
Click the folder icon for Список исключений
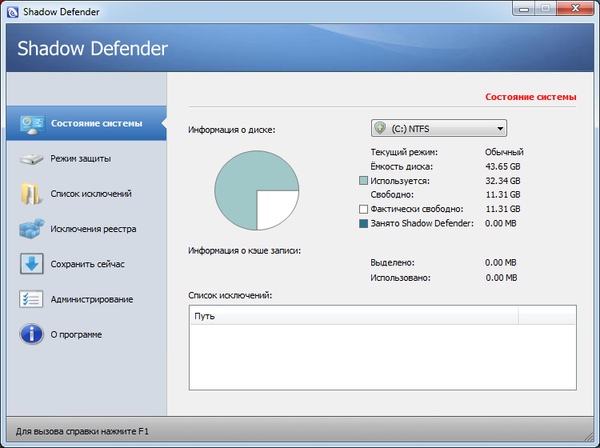pos(30,194)
